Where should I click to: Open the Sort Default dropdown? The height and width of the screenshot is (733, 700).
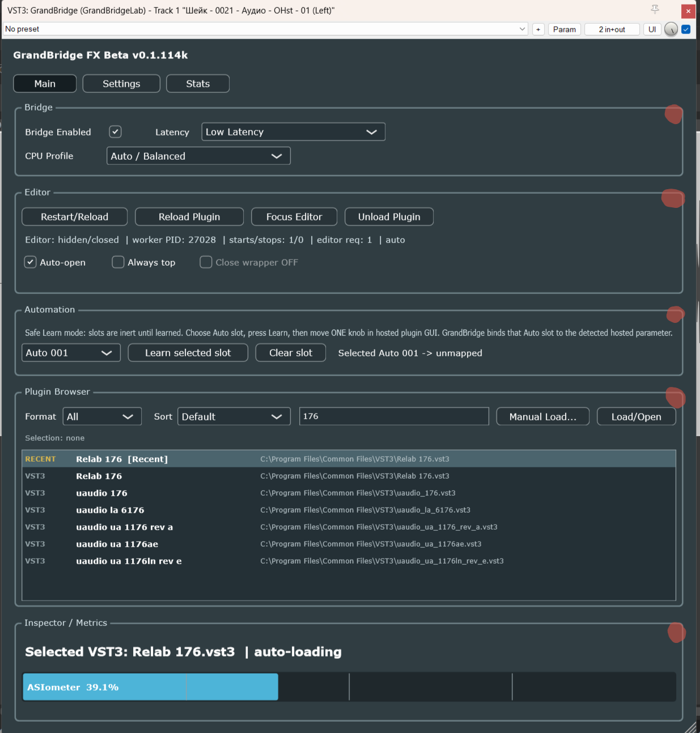click(234, 417)
